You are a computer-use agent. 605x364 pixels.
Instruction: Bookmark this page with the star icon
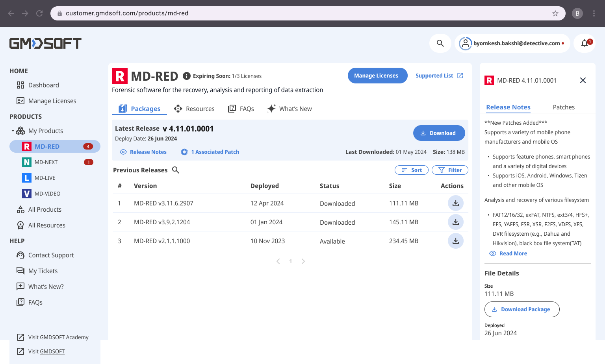[555, 13]
